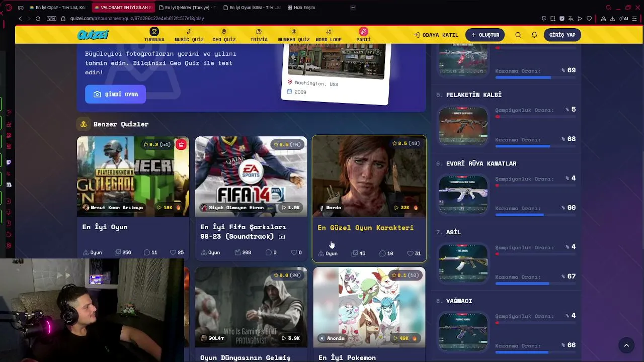Open Number Quiz navigation item
The image size is (644, 362).
(x=294, y=35)
